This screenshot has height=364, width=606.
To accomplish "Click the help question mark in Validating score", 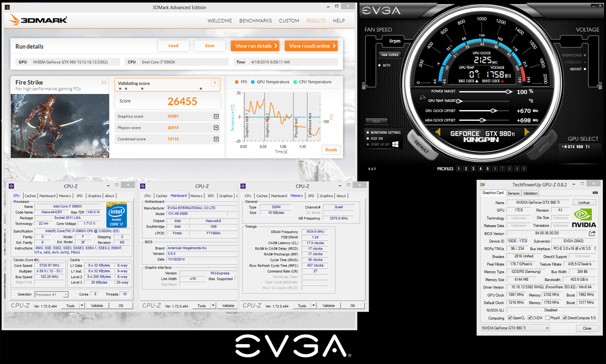I will pos(214,83).
